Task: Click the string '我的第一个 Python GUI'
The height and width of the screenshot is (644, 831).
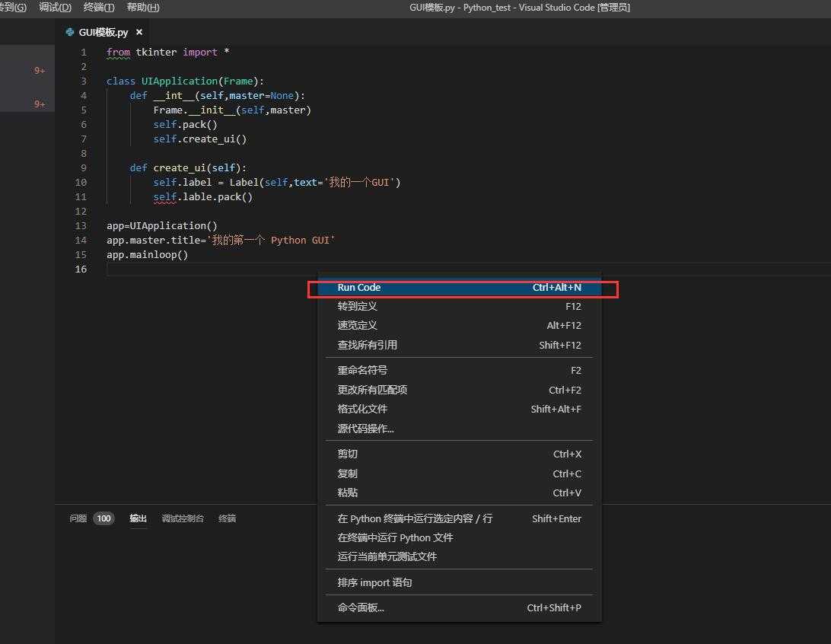Action: pos(271,240)
